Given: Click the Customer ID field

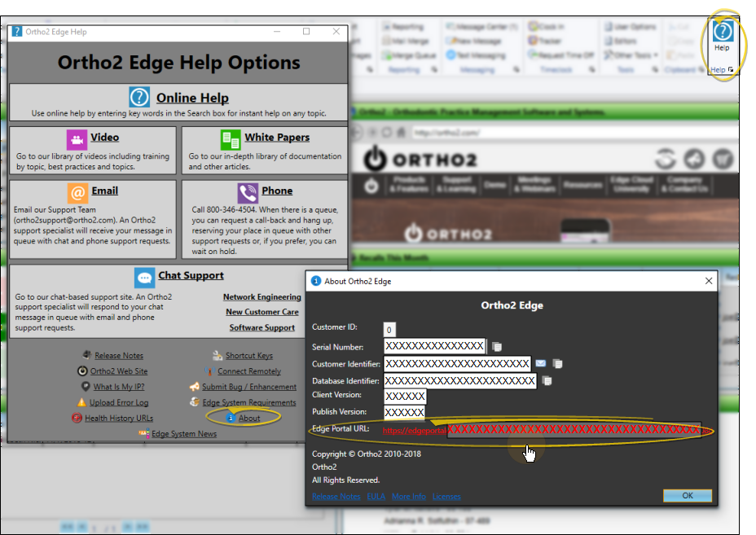Looking at the screenshot, I should [389, 330].
